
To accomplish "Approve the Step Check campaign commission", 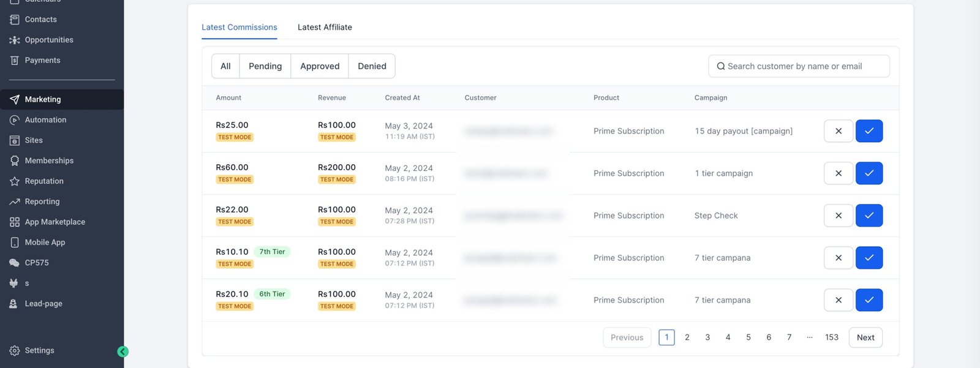I will pyautogui.click(x=869, y=216).
